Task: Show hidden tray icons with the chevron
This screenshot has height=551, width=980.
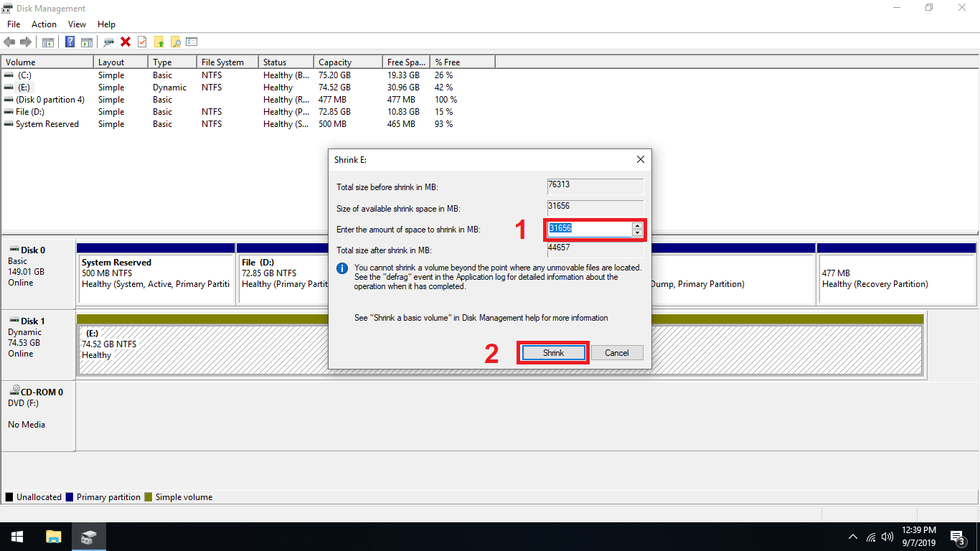Action: point(853,537)
